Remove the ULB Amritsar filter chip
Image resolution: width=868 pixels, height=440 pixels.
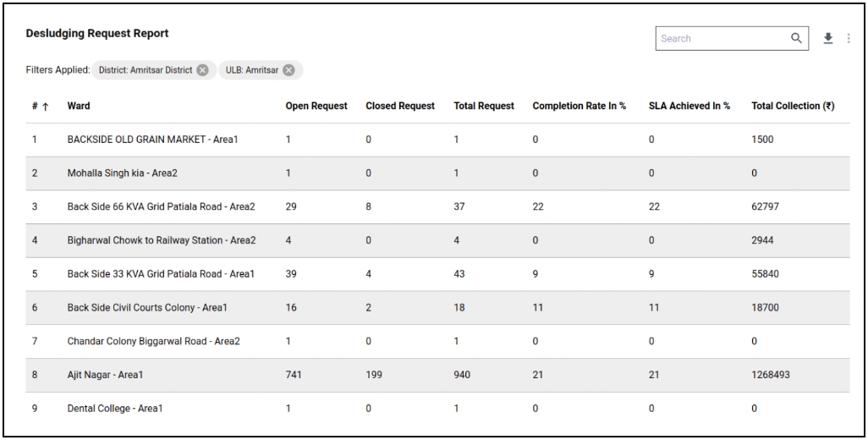(x=288, y=70)
